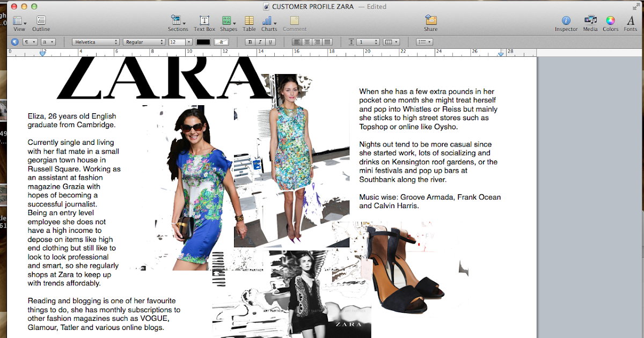Screen dimensions: 644x338
Task: Open the Charts toolbar menu
Action: (x=269, y=23)
